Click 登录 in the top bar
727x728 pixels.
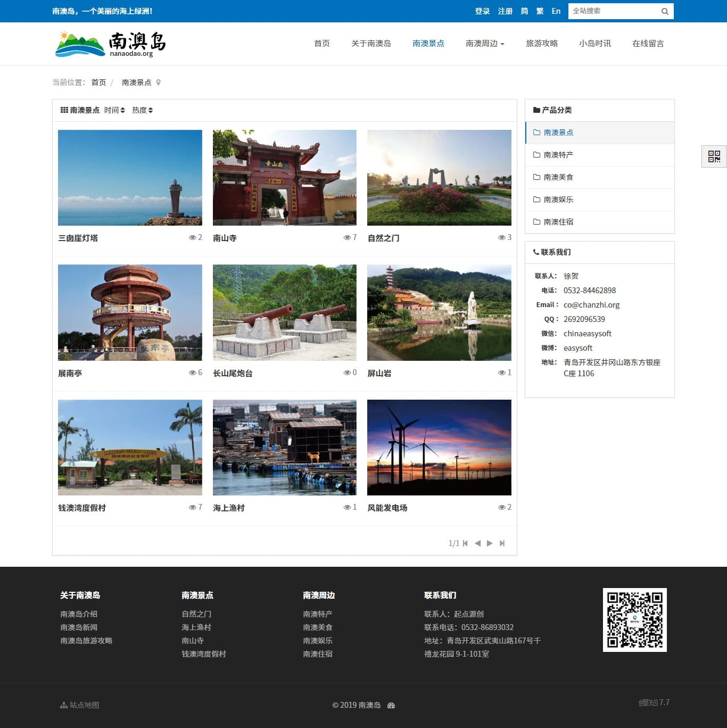[482, 11]
